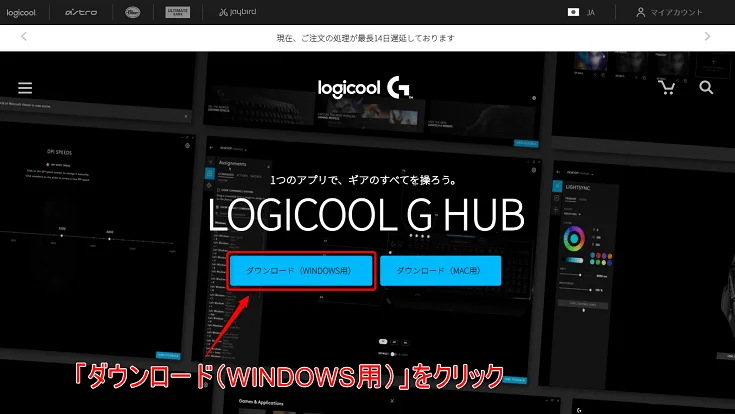
Task: Go to the logicool brand site
Action: click(x=21, y=12)
